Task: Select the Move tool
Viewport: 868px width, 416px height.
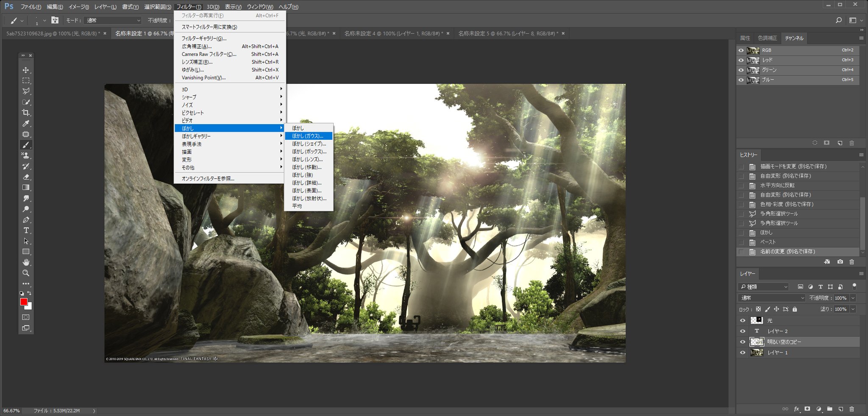Action: tap(26, 70)
